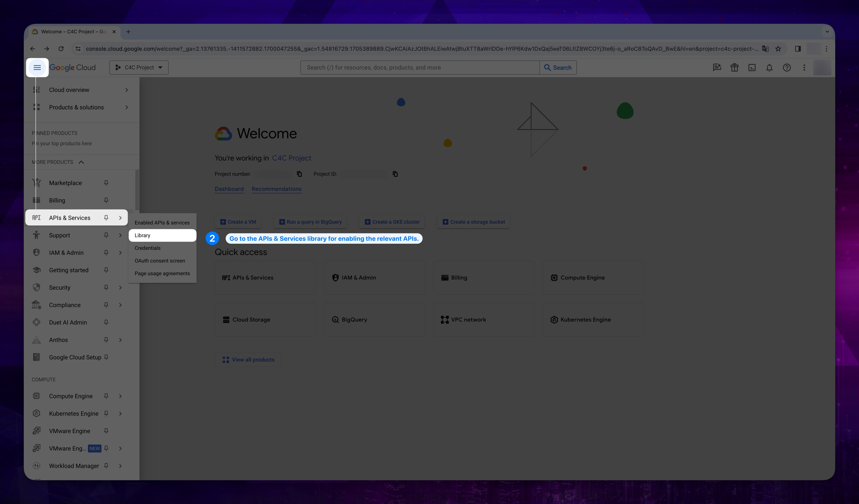Click Run a query in BigQuery
859x504 pixels.
310,222
